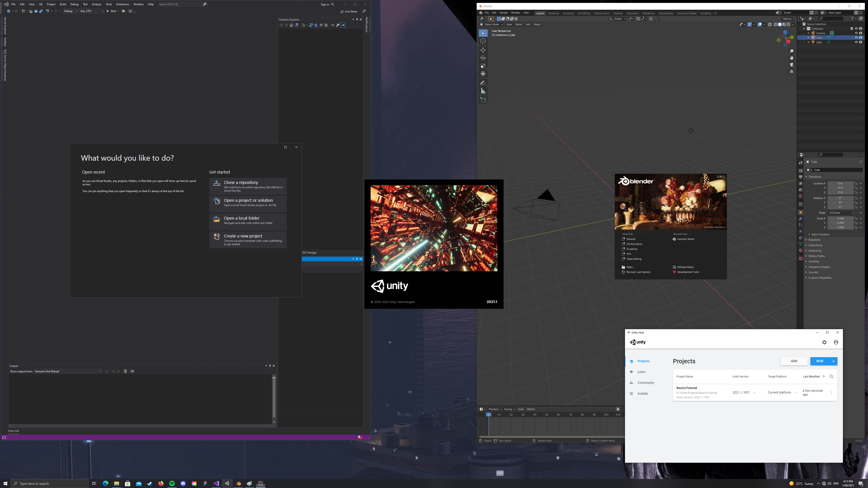
Task: Expand Camera item in Blender outliner
Action: pyautogui.click(x=808, y=33)
